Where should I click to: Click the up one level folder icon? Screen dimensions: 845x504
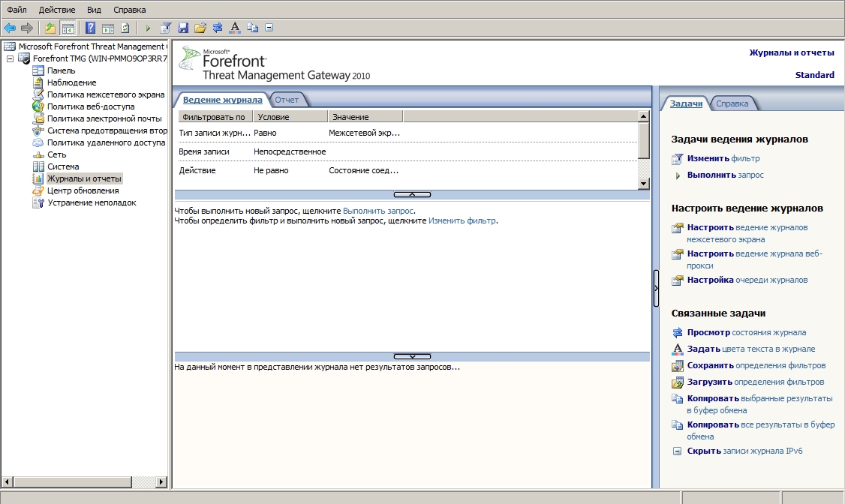(50, 28)
